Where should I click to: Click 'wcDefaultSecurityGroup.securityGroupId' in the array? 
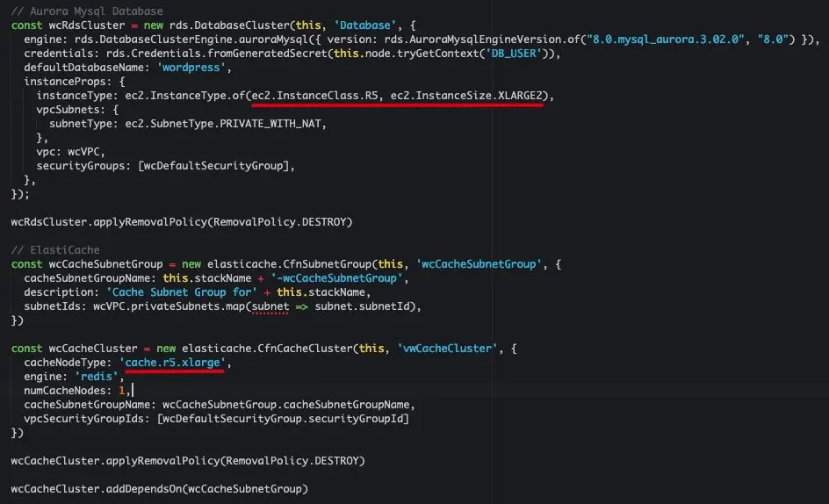(284, 419)
